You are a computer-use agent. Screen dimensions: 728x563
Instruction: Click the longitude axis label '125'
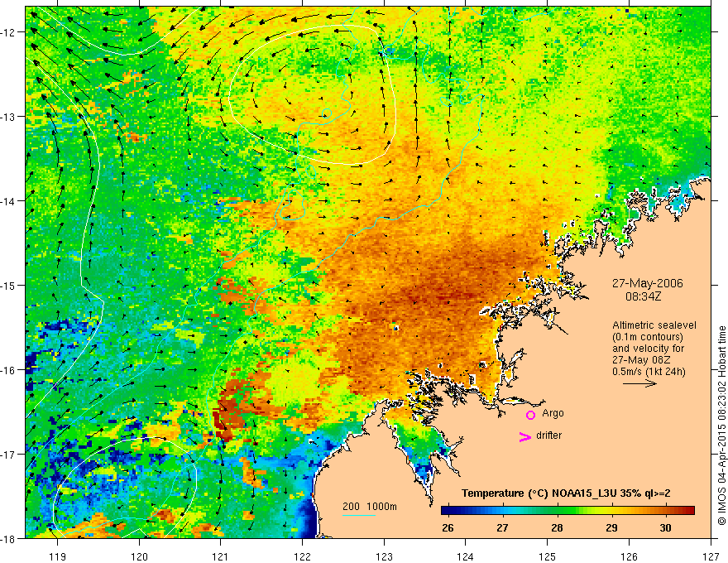[547, 556]
